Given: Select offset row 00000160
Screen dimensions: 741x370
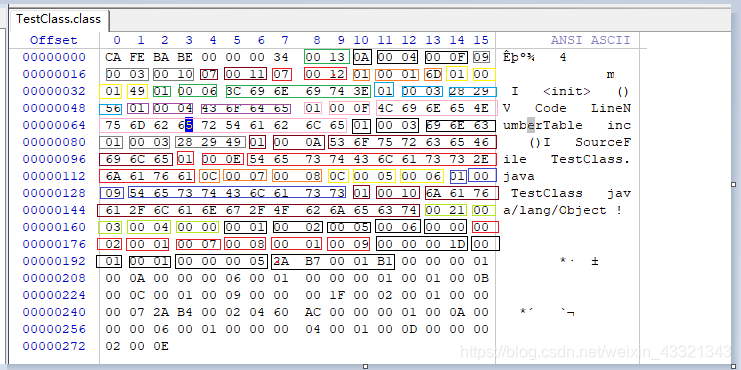Looking at the screenshot, I should pos(54,227).
